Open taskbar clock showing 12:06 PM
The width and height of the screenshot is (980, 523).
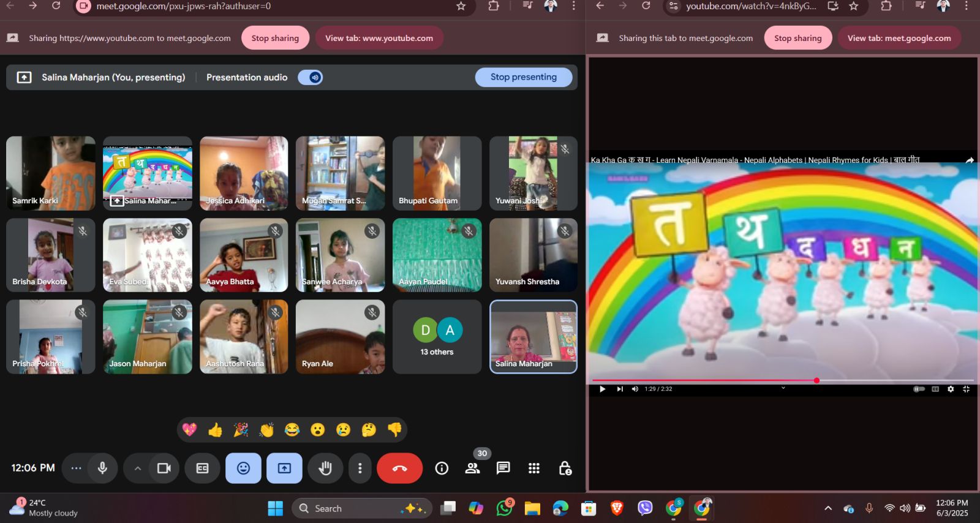point(952,508)
